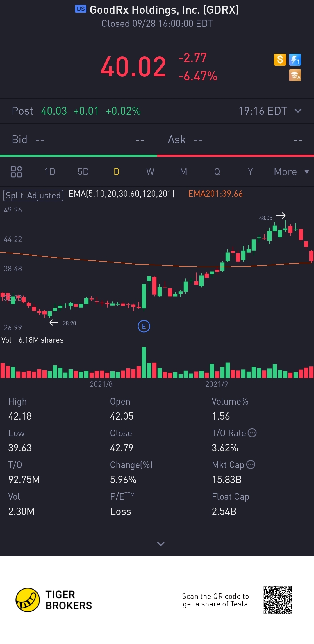Tap the GoodRx Holdings, Inc. (GDRX) title
The height and width of the screenshot is (644, 314).
click(164, 10)
